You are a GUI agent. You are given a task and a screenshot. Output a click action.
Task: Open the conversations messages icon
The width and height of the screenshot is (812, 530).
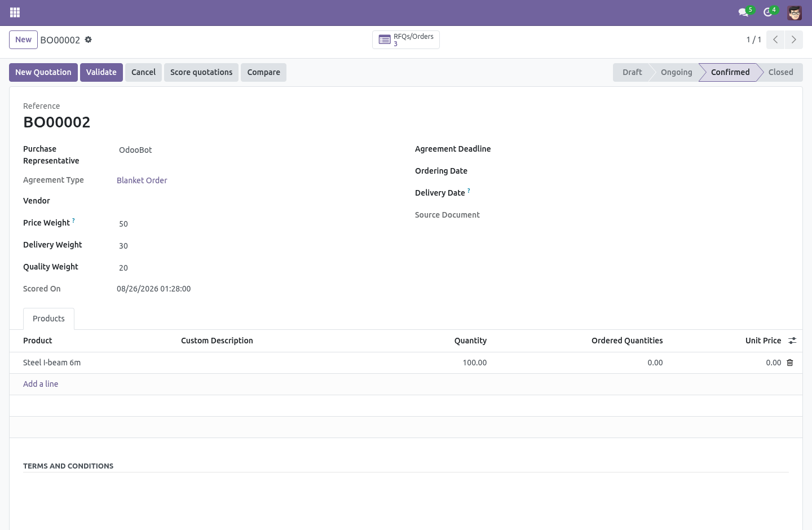tap(744, 12)
